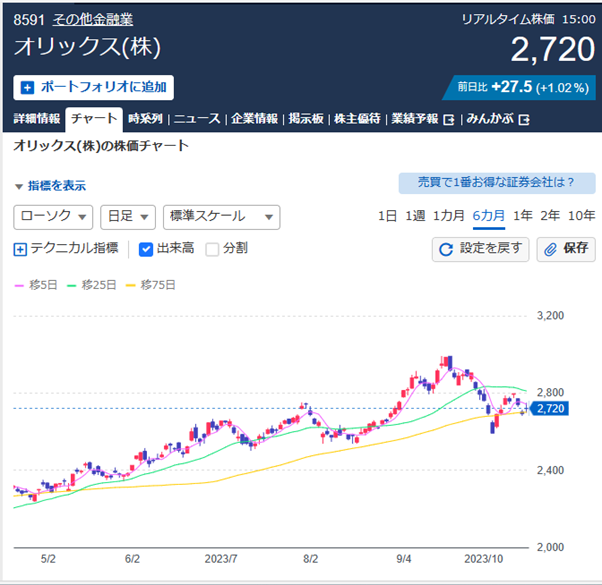Click the circular reset arrow icon
This screenshot has width=602, height=585.
tap(446, 250)
